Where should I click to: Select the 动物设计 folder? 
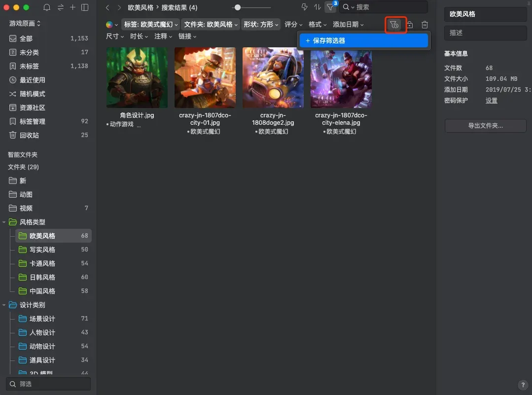coord(53,347)
